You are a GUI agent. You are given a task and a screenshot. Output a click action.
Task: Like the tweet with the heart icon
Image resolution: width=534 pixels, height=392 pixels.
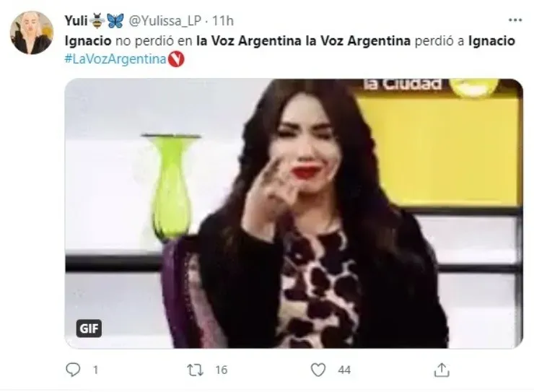318,370
